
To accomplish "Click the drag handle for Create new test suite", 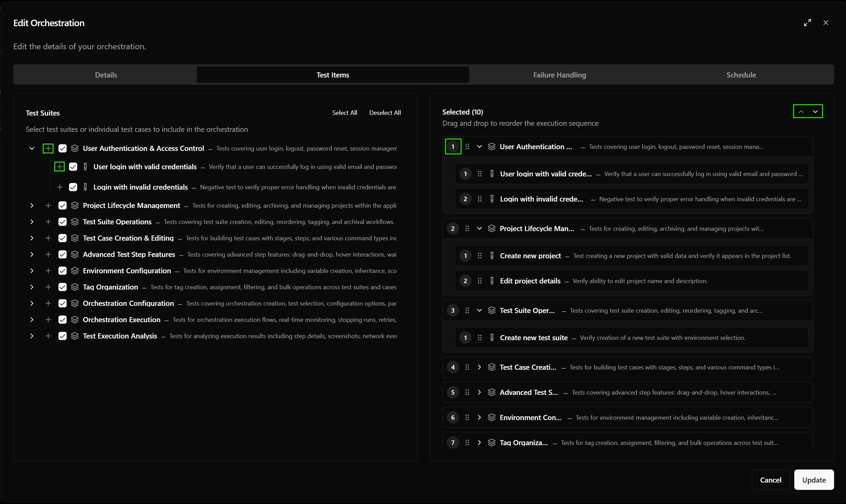I will coord(480,338).
